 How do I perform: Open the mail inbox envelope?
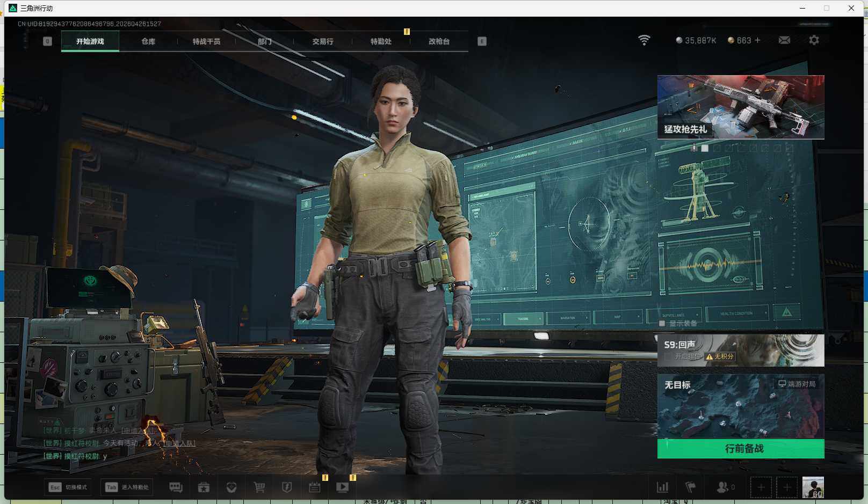pyautogui.click(x=784, y=40)
